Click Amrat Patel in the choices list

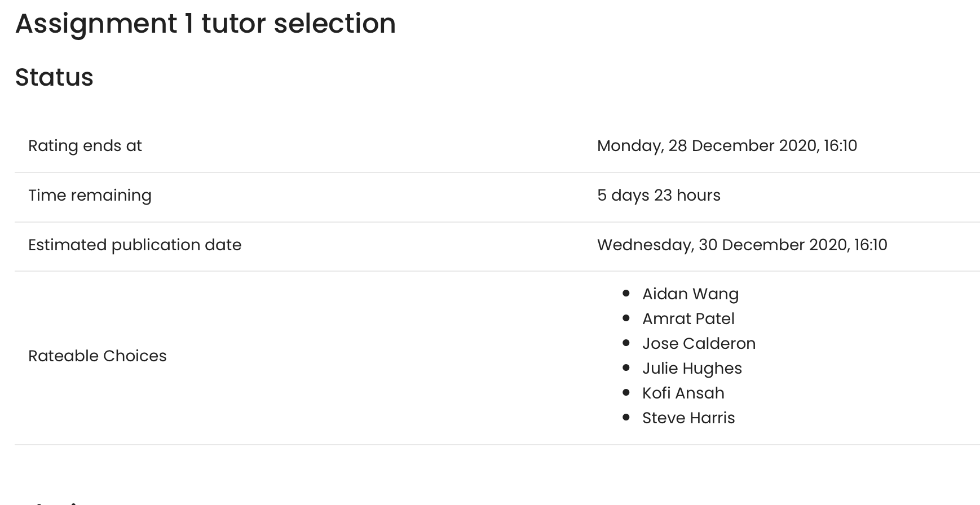[688, 318]
